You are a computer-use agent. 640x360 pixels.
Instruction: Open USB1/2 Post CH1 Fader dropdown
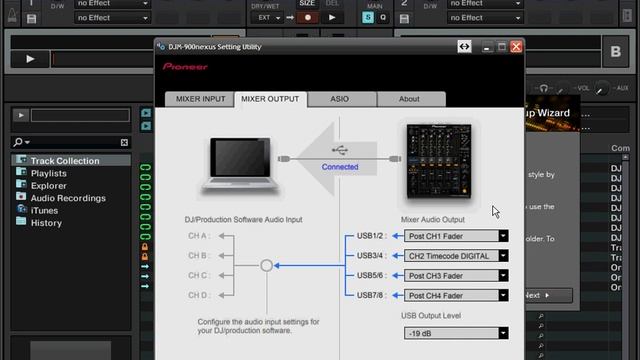click(x=456, y=236)
